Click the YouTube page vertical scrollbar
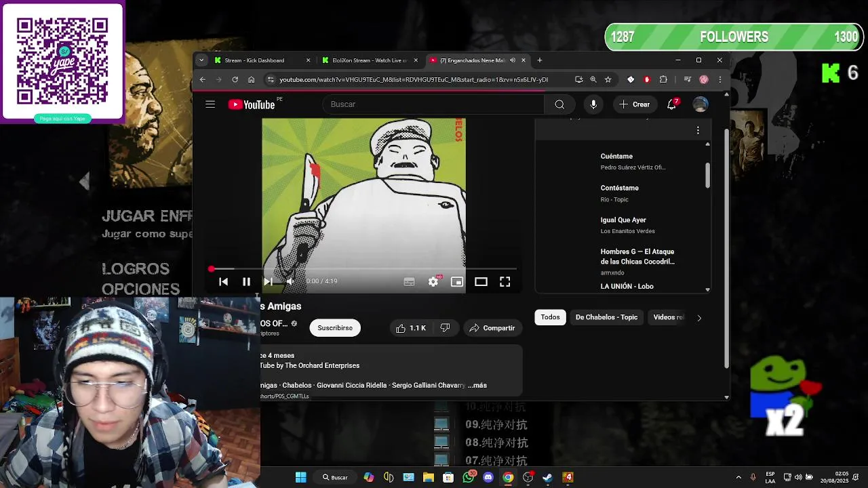This screenshot has width=868, height=488. coord(727,249)
